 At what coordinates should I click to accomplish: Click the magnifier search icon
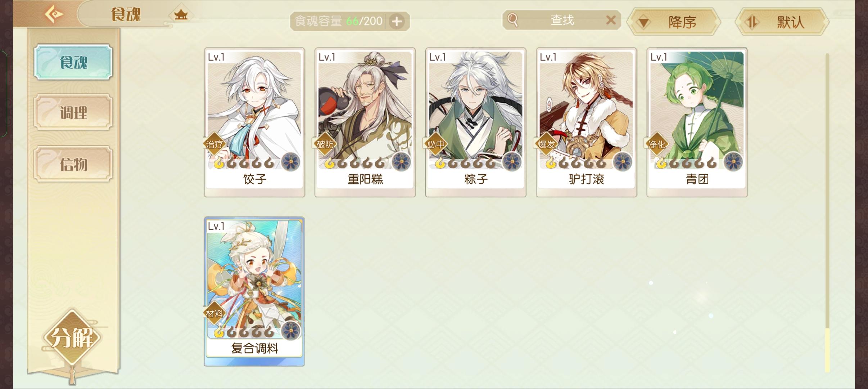click(x=512, y=20)
